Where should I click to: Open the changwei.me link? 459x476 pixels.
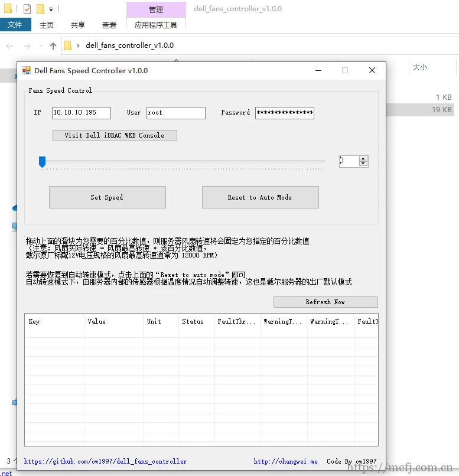tap(286, 461)
